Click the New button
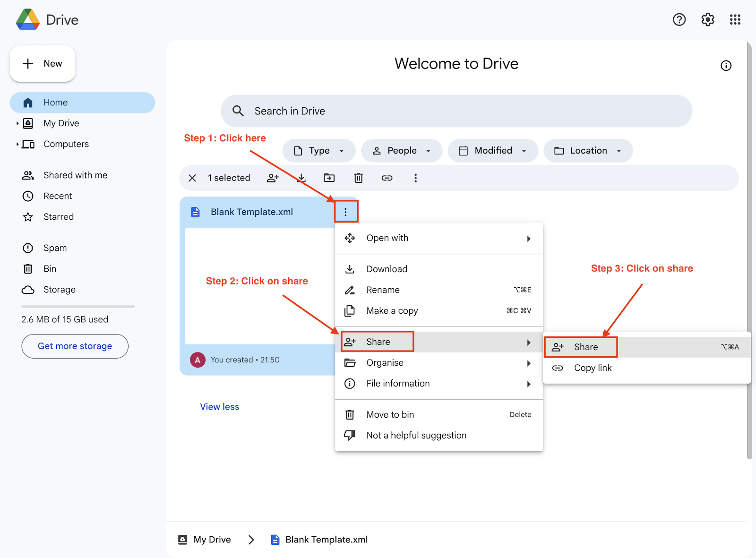Viewport: 756px width, 558px height. click(43, 64)
